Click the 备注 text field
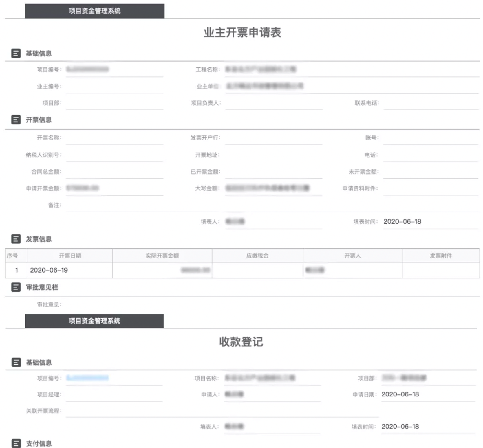The width and height of the screenshot is (483, 448). 272,205
